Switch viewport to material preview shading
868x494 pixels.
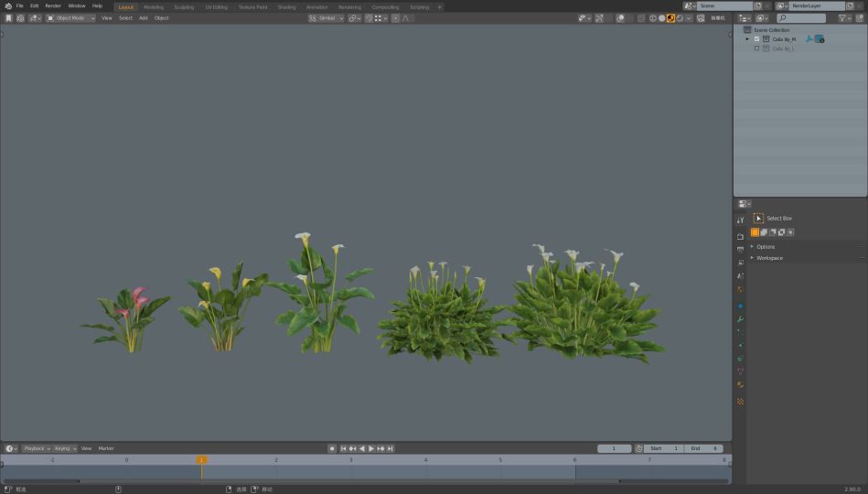tap(670, 18)
